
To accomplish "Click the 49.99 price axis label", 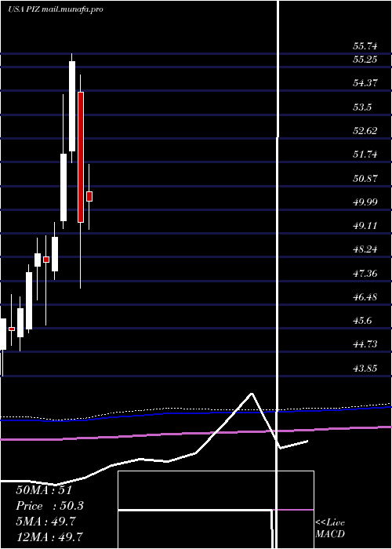I will click(365, 202).
